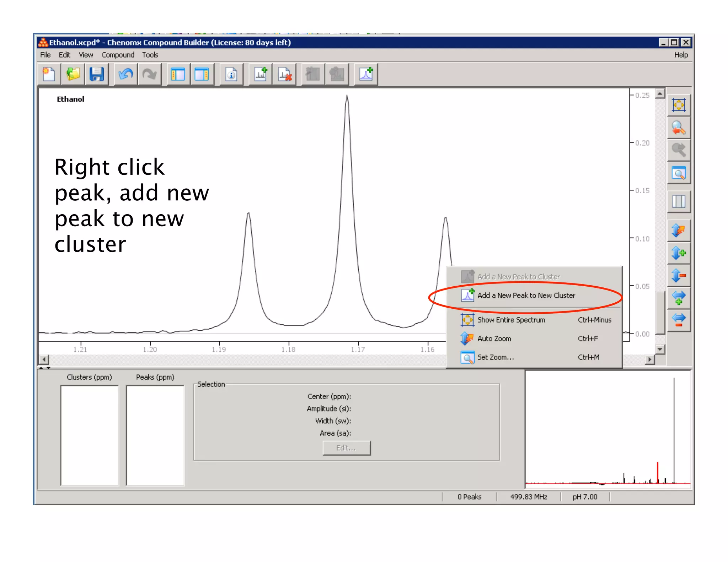728x562 pixels.
Task: Click the vertical split view side icon
Action: tap(679, 202)
